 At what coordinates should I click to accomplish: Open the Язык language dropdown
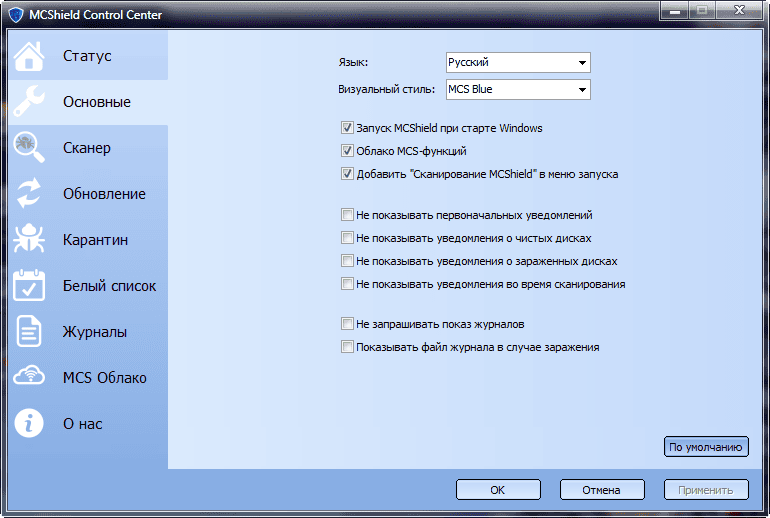point(518,62)
